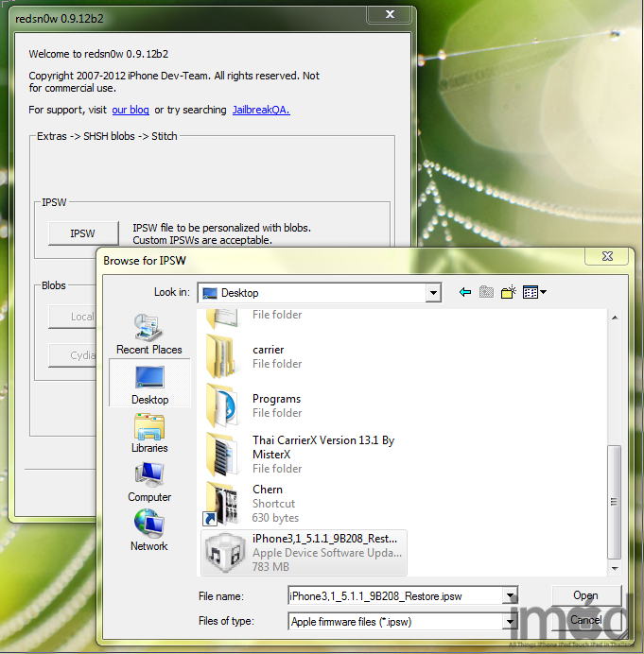Click the Cancel button
The image size is (644, 654).
click(586, 620)
